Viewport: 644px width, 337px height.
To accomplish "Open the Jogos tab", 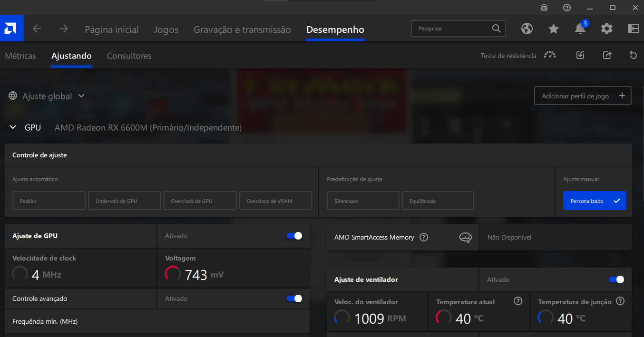I will [166, 29].
